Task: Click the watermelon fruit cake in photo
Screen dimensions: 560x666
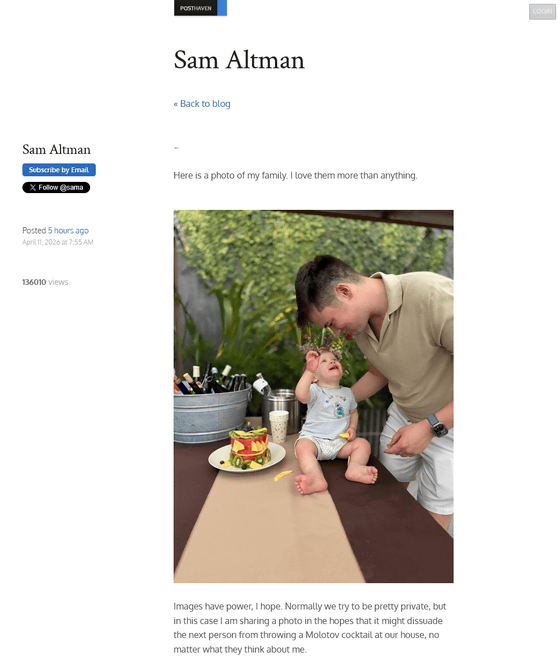Action: [x=249, y=449]
